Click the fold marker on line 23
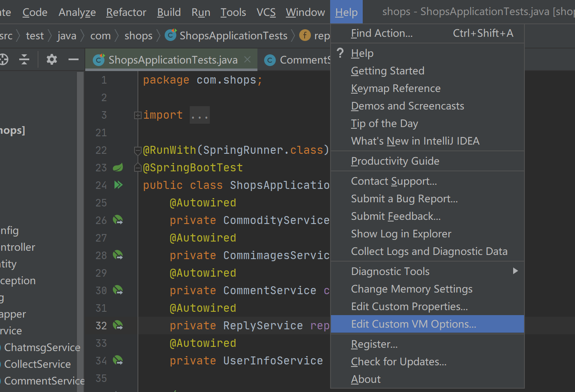 [137, 168]
